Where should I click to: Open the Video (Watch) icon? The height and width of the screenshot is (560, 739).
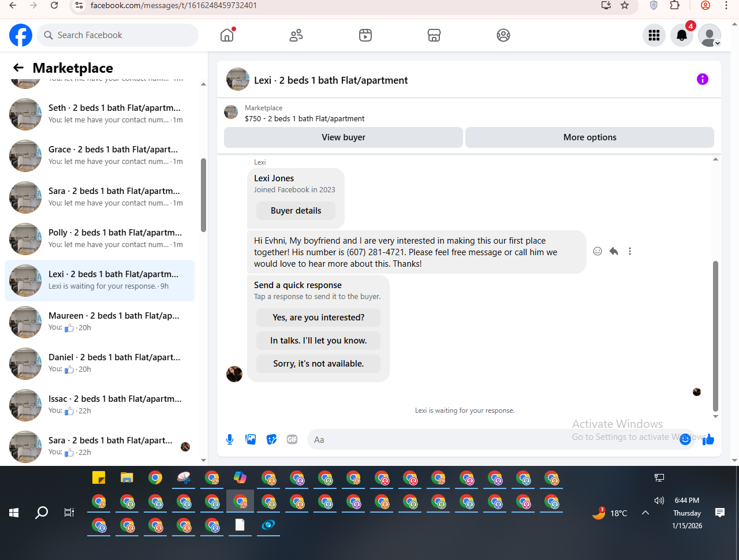pos(365,35)
